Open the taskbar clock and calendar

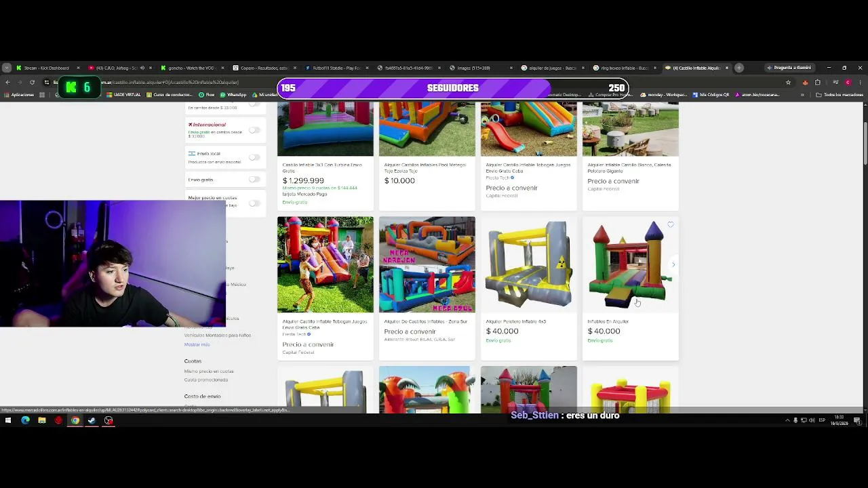[x=840, y=420]
